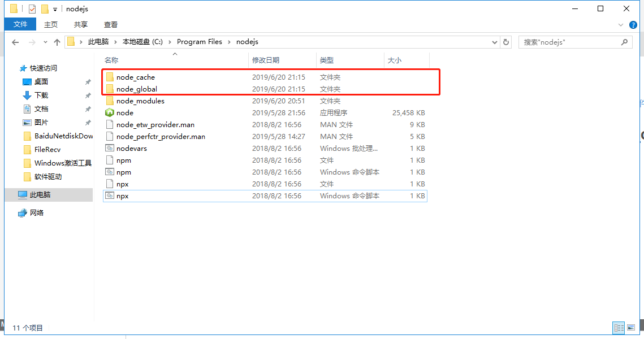Open 文档 in quick access
The width and height of the screenshot is (644, 339).
(x=41, y=108)
